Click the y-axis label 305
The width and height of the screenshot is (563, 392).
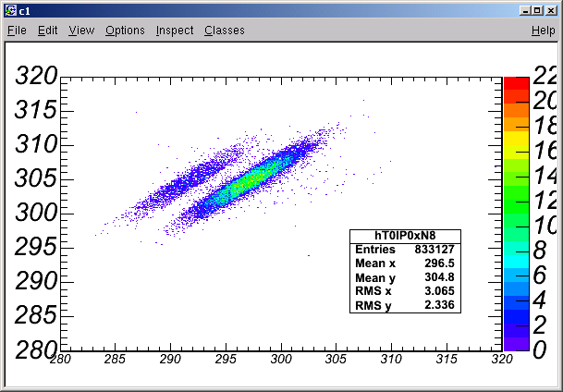(x=36, y=178)
